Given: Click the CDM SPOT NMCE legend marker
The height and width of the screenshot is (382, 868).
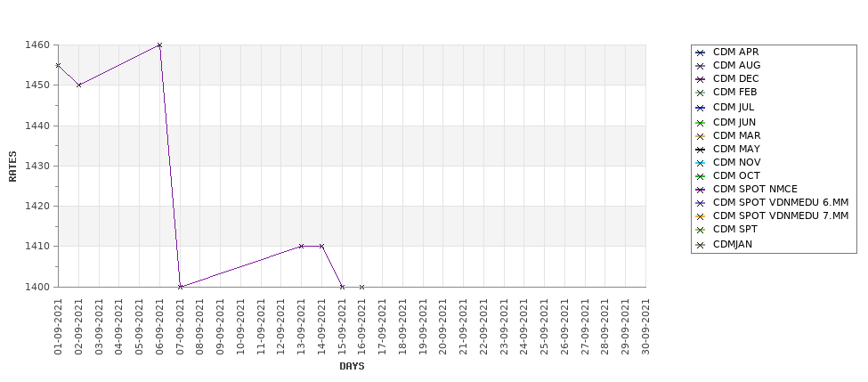Looking at the screenshot, I should (701, 190).
